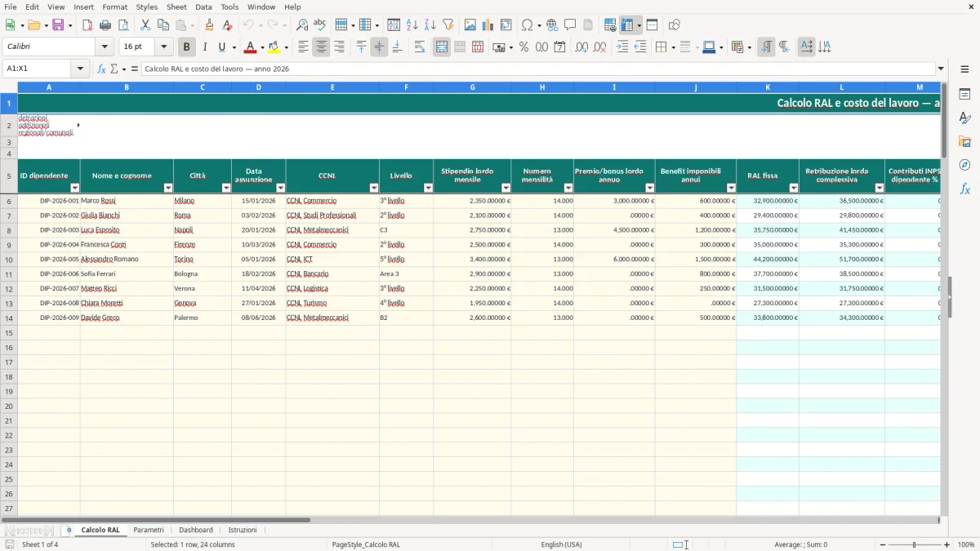Open the sidebar Properties panel icon
Viewport: 980px width, 551px height.
(964, 94)
